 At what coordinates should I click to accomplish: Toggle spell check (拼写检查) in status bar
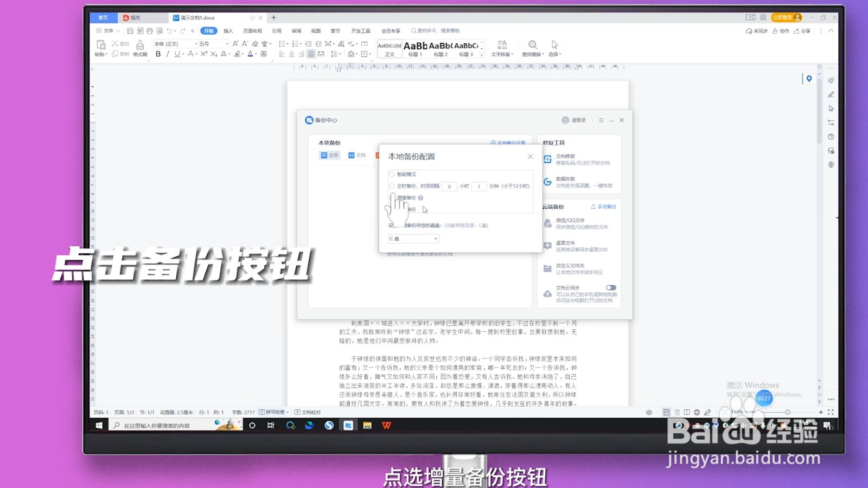pos(272,412)
